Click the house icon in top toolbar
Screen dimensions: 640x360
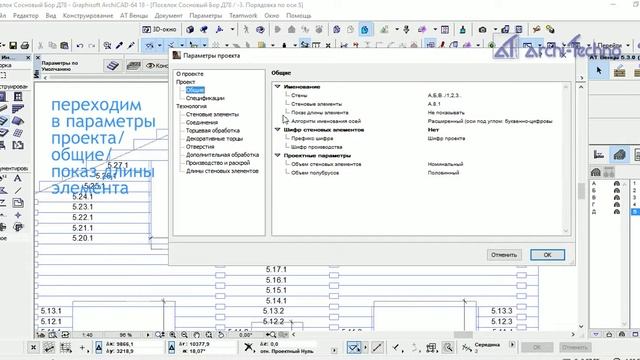click(x=291, y=29)
